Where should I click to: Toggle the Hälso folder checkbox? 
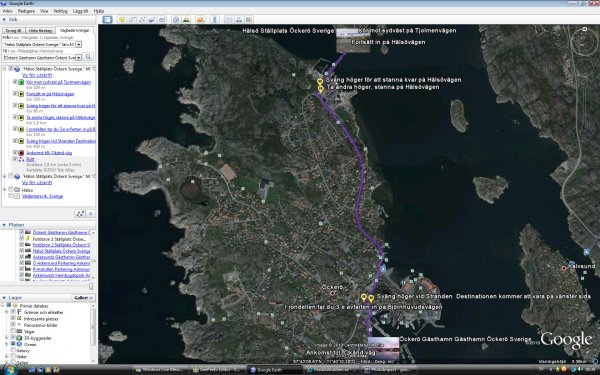tap(11, 190)
